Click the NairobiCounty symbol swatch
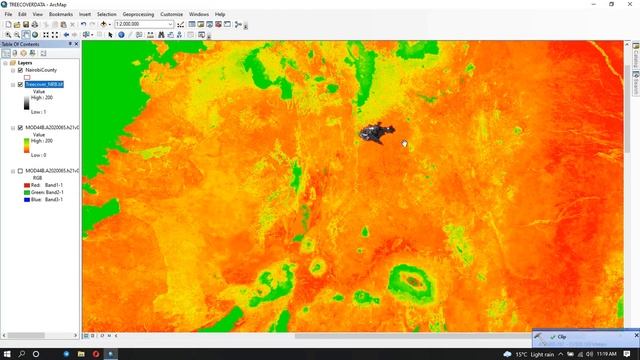The image size is (640, 360). [27, 77]
